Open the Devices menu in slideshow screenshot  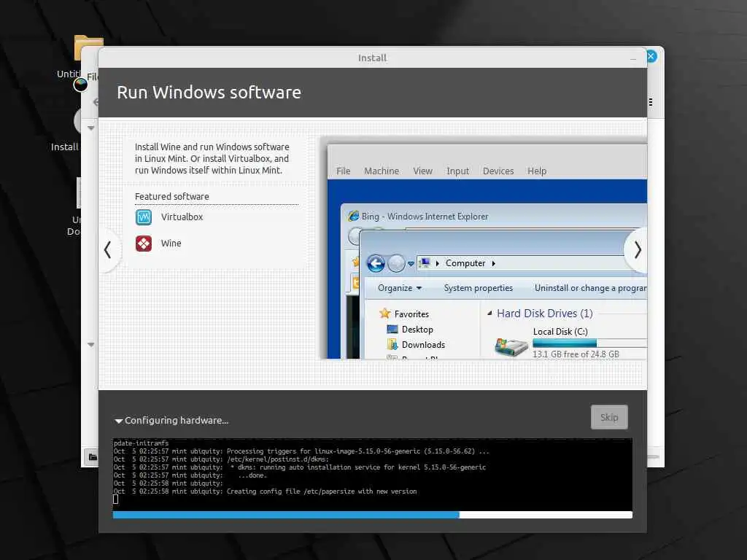[498, 171]
